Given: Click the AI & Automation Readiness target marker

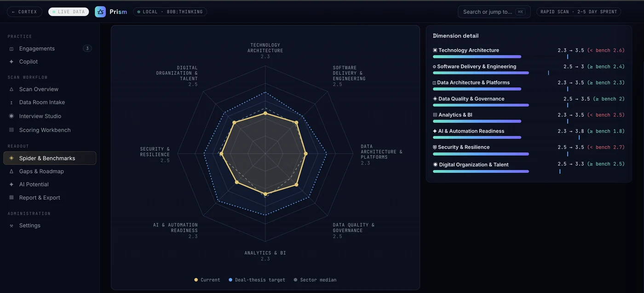Looking at the screenshot, I should point(579,137).
